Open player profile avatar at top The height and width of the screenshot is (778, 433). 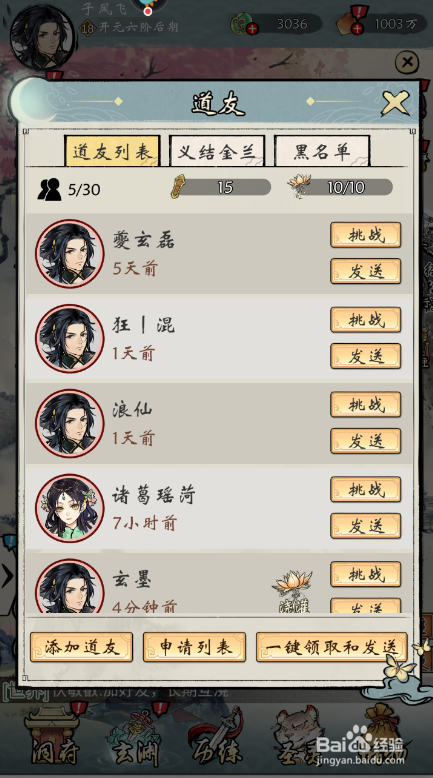(42, 37)
